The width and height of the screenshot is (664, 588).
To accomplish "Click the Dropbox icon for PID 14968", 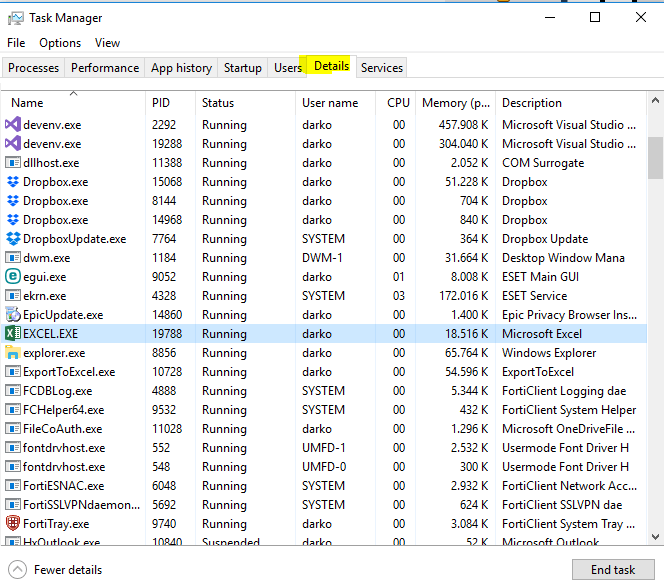I will coord(13,220).
